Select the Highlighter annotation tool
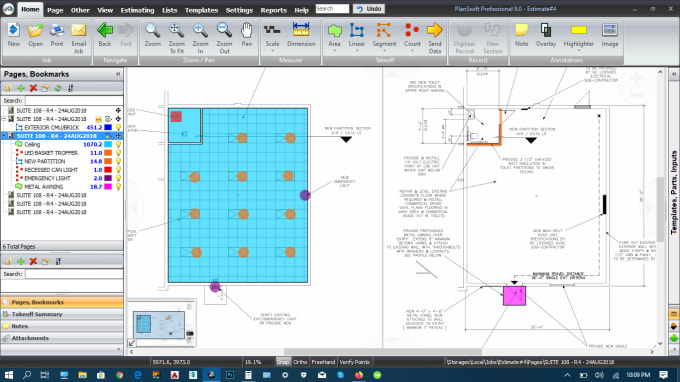680x382 pixels. pos(579,35)
